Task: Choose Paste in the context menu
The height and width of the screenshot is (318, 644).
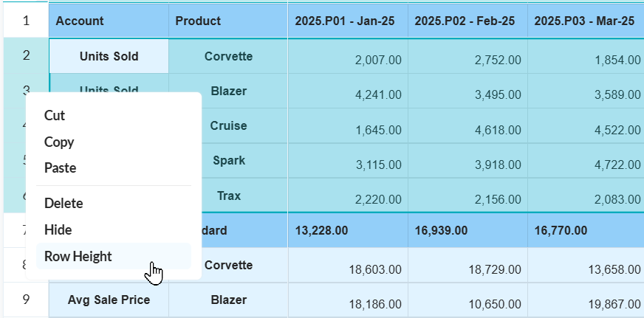Action: point(60,167)
